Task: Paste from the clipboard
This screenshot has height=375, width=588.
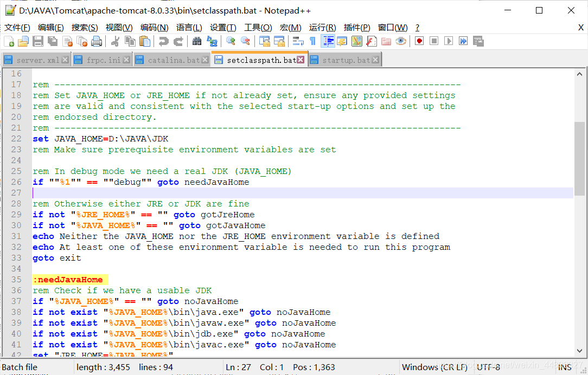Action: pyautogui.click(x=145, y=41)
